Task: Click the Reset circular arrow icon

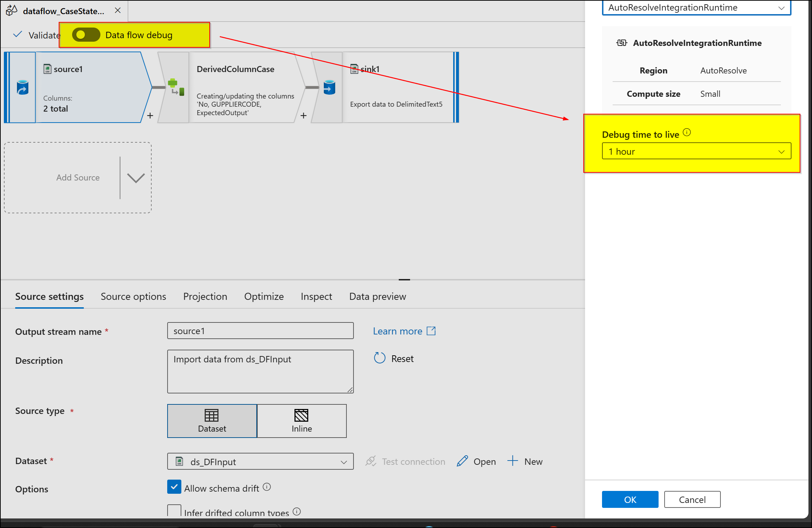Action: tap(380, 358)
